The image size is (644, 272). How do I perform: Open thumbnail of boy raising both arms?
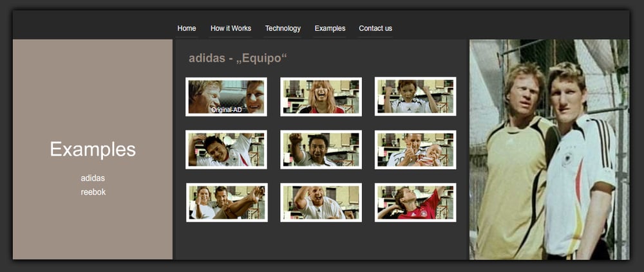[415, 96]
